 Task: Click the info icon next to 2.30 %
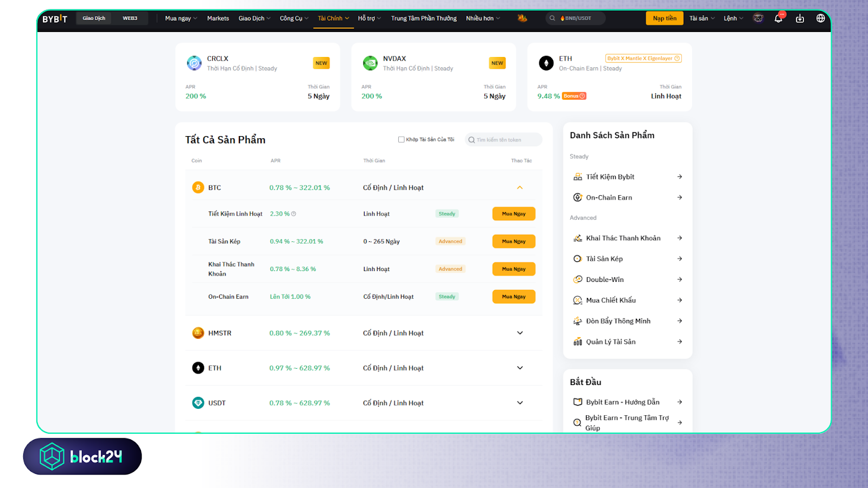tap(293, 214)
